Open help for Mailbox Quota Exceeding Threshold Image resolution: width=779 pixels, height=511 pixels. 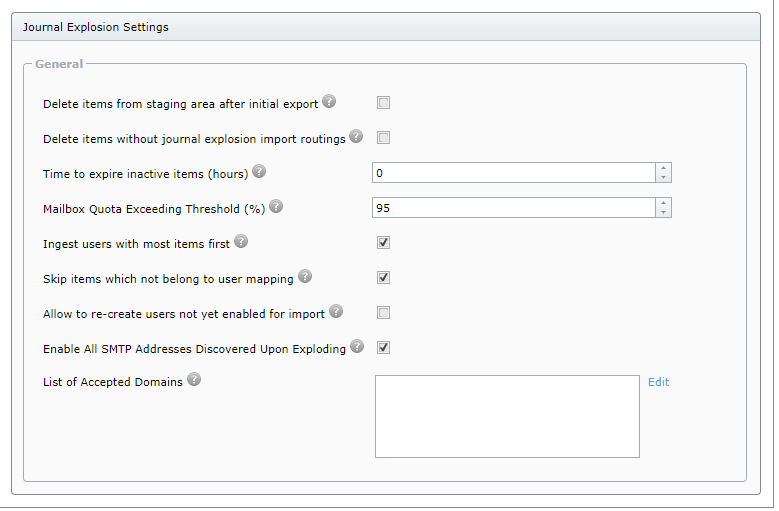(276, 207)
